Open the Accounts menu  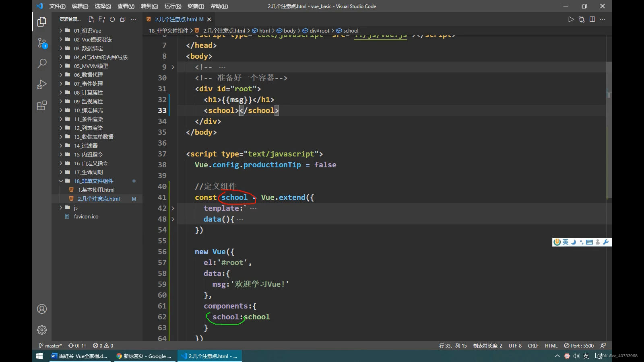[x=42, y=309]
